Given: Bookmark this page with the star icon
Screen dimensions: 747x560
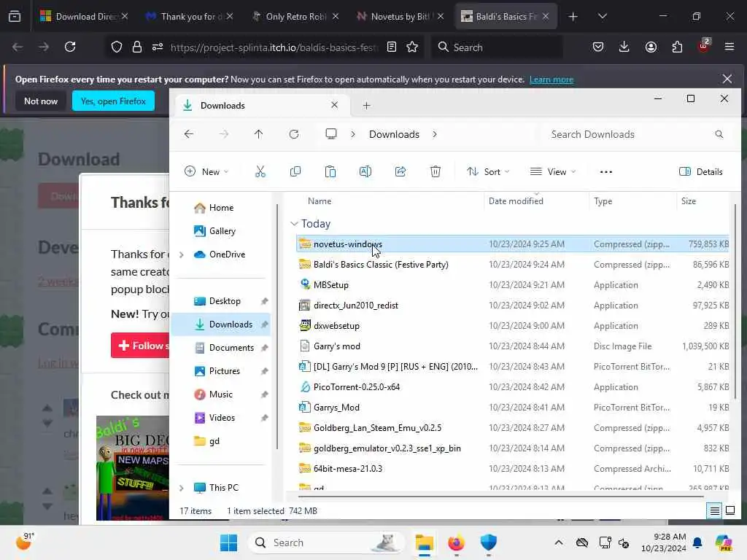Looking at the screenshot, I should pyautogui.click(x=412, y=47).
